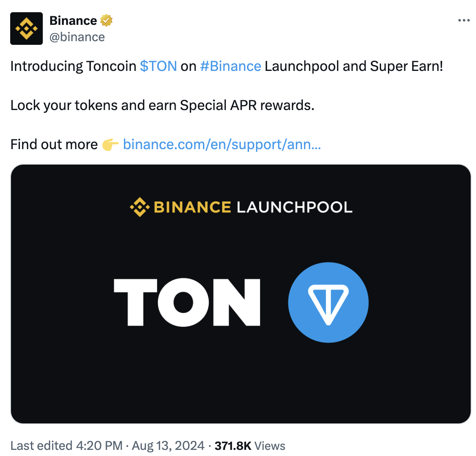The image size is (476, 456).
Task: Click the large white TON text
Action: coord(187,302)
